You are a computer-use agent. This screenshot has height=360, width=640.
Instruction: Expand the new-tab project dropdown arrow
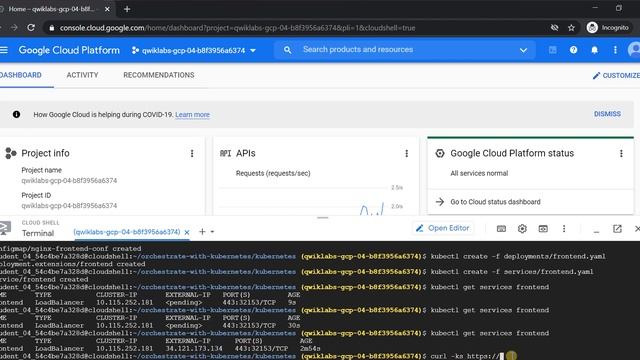(x=212, y=232)
